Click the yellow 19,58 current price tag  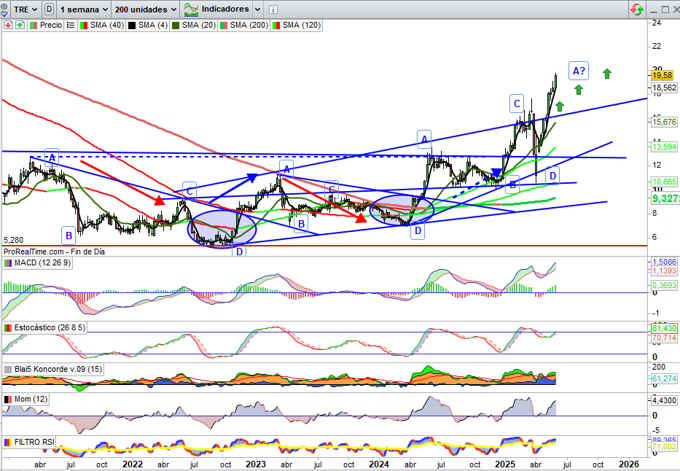662,75
